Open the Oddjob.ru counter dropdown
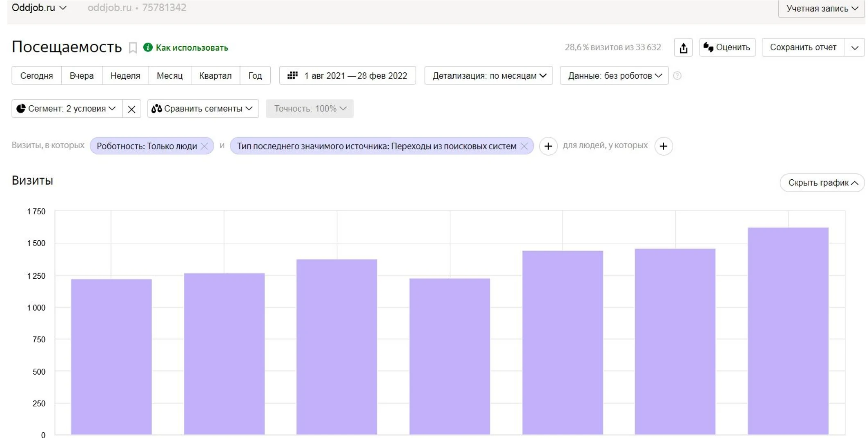The image size is (868, 438). pyautogui.click(x=39, y=8)
